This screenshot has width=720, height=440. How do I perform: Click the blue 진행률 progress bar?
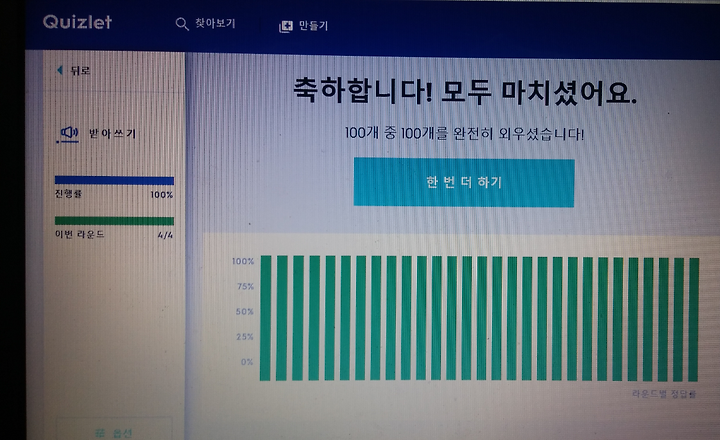pyautogui.click(x=114, y=181)
